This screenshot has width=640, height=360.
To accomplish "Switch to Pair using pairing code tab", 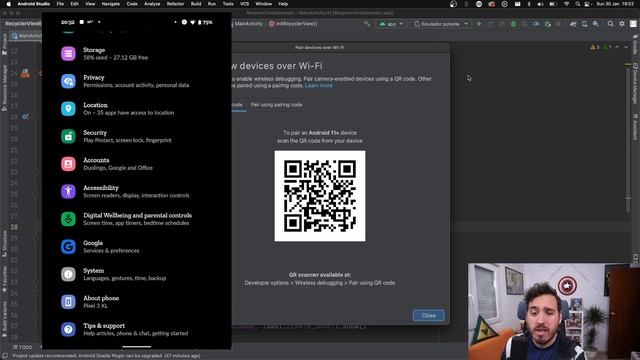I will pos(276,105).
